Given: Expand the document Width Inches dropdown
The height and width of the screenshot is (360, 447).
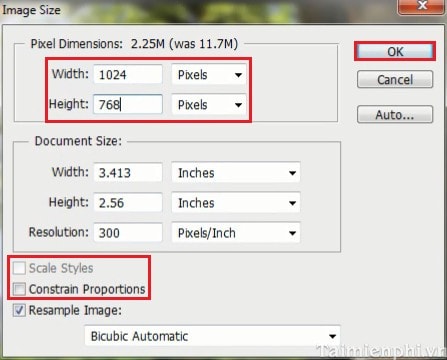Looking at the screenshot, I should (236, 173).
